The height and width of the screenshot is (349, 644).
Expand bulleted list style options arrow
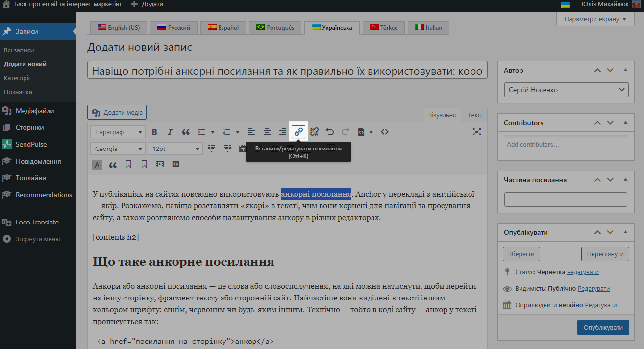213,132
